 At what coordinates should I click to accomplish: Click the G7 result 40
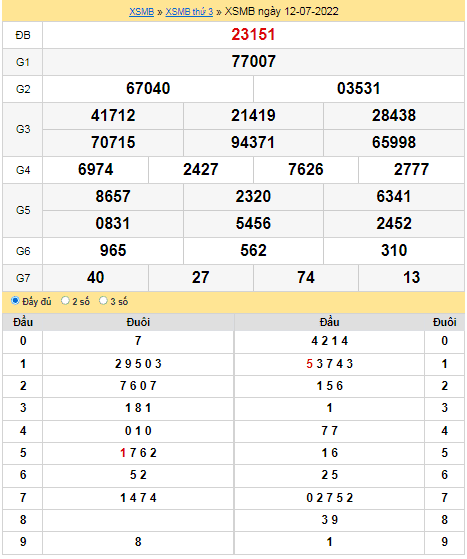[x=96, y=277]
